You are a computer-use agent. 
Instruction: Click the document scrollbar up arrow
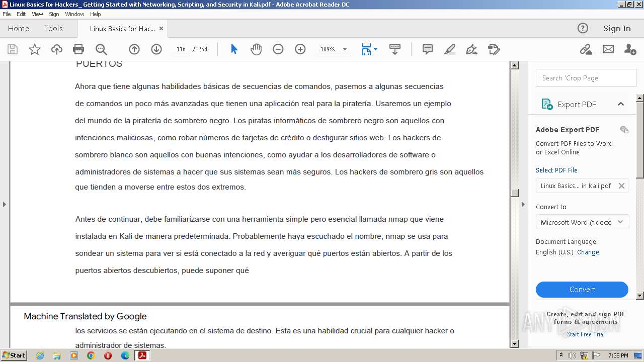tap(514, 65)
